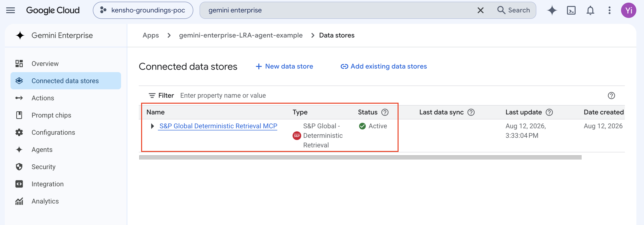Click the Last update column header
Viewport: 644px width, 225px height.
coord(523,112)
